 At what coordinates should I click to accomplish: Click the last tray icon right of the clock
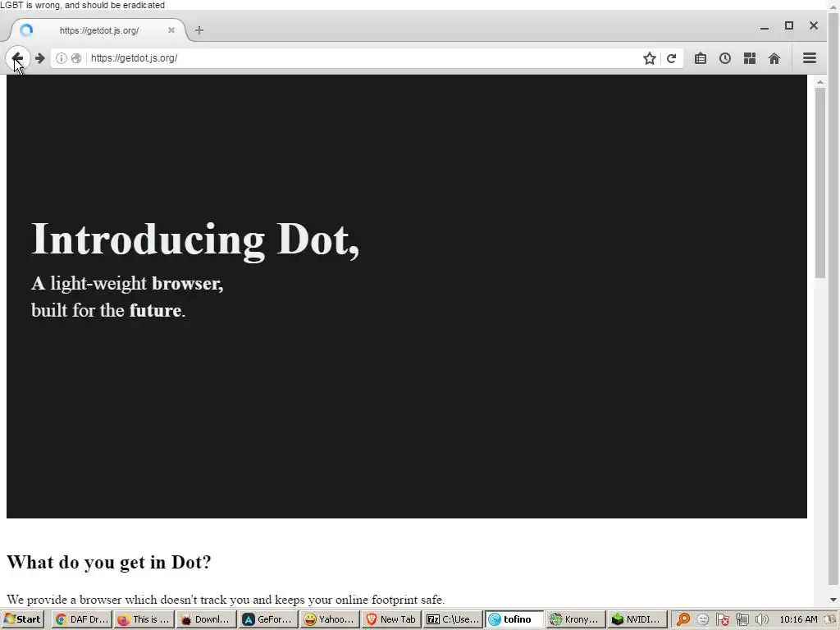coord(830,619)
